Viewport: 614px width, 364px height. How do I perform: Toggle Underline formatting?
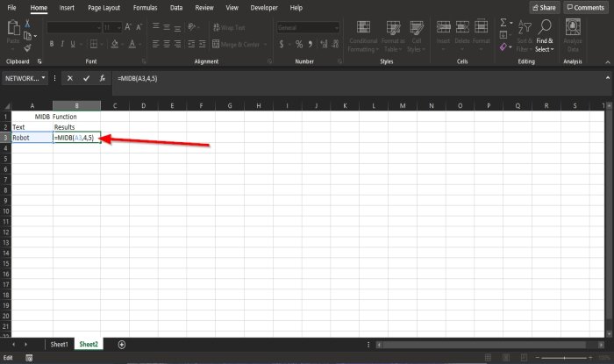73,44
